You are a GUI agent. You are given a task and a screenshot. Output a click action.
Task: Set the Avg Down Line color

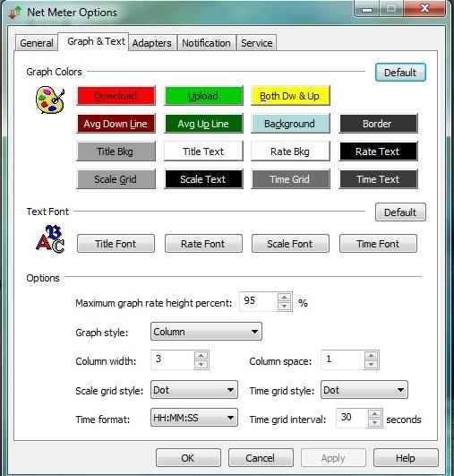click(116, 124)
